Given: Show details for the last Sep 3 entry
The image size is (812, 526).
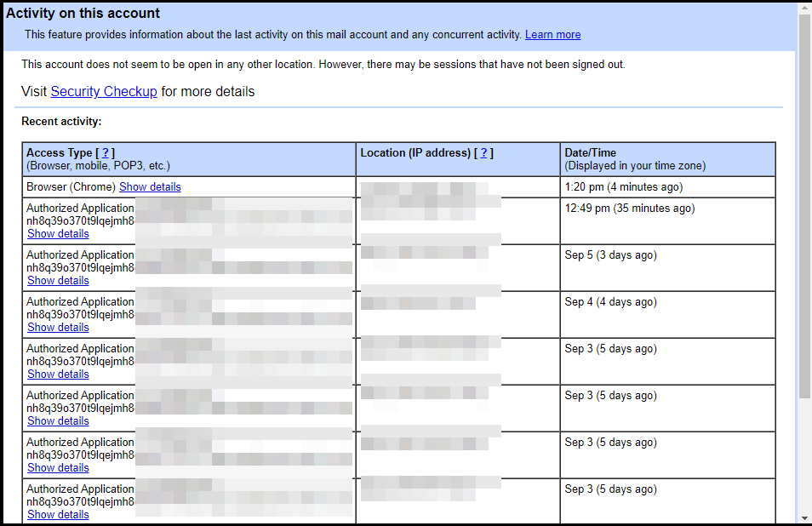Looking at the screenshot, I should (x=58, y=515).
